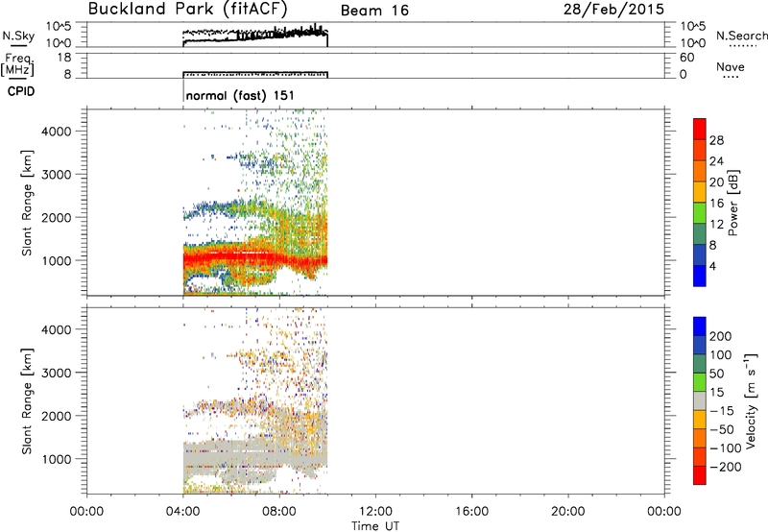Click the "N.Search" legend label
The width and height of the screenshot is (768, 532).
[741, 36]
